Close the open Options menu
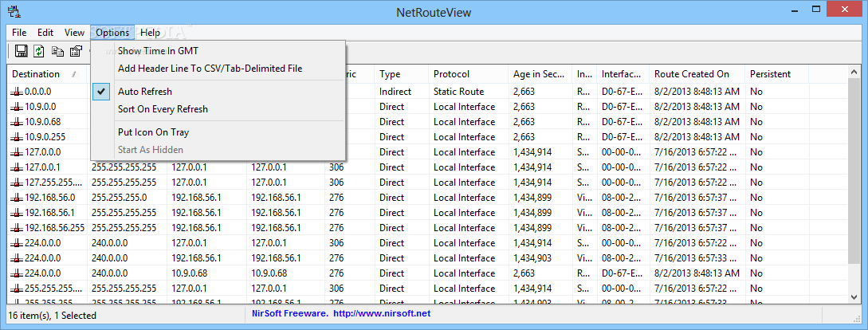868x330 pixels. coord(112,33)
